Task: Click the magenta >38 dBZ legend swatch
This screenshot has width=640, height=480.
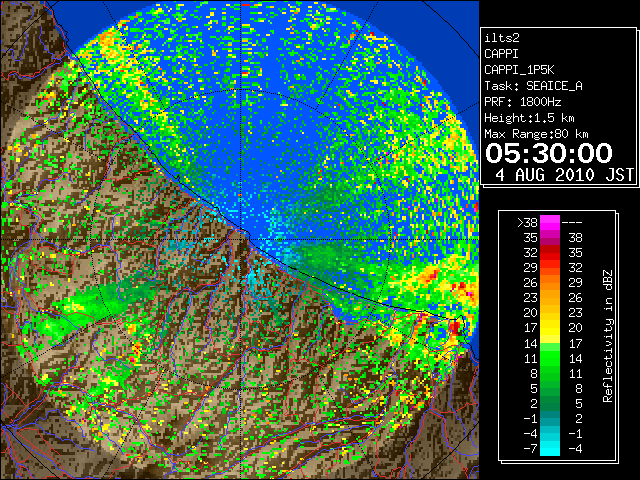Action: click(550, 222)
